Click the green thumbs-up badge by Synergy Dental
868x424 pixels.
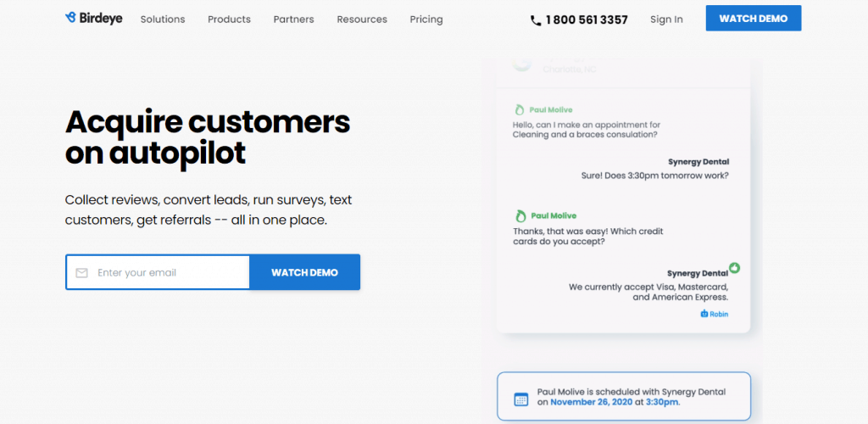(x=734, y=268)
